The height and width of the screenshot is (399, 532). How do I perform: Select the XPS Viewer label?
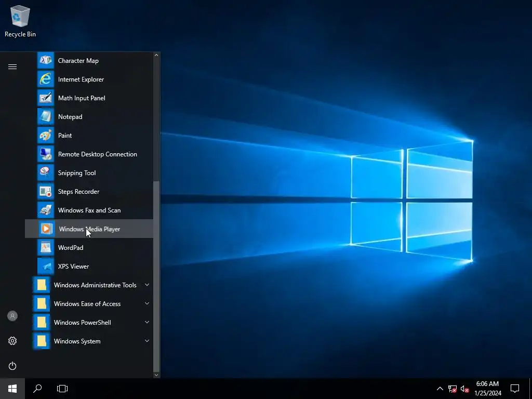[x=73, y=267]
